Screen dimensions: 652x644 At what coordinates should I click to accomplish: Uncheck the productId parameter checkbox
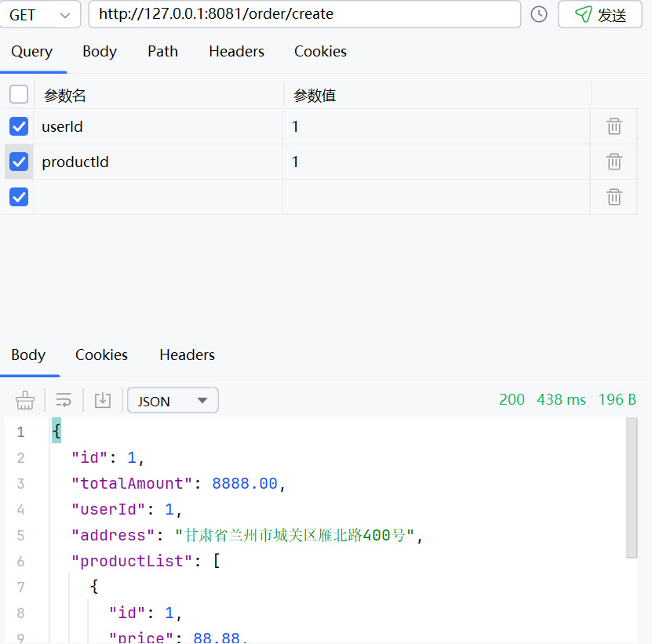[19, 162]
